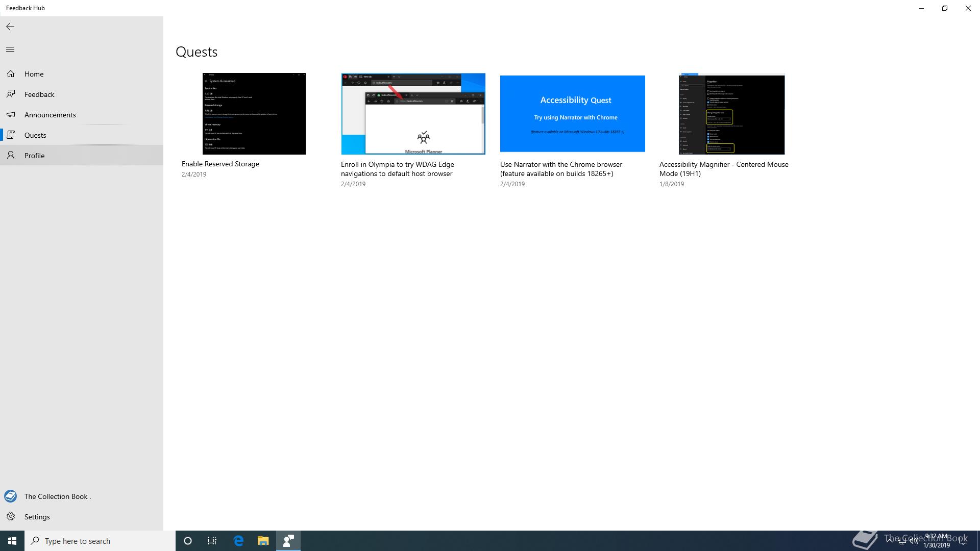Open the Windows Start menu
The image size is (980, 551).
click(x=12, y=541)
